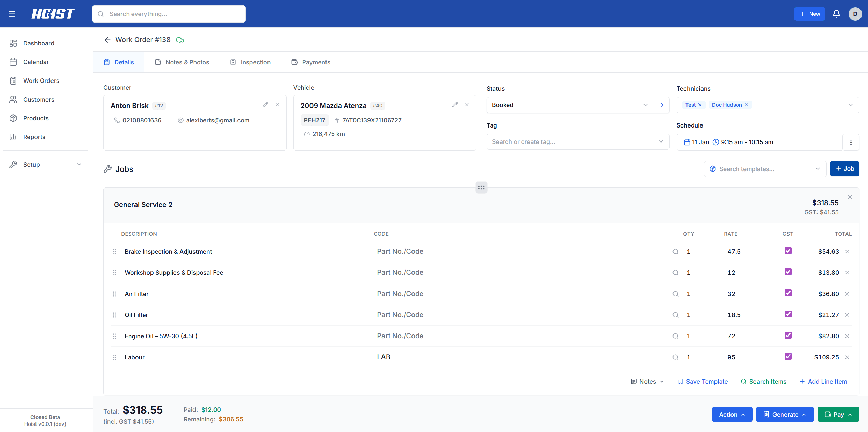
Task: Open the hamburger navigation menu
Action: 12,14
